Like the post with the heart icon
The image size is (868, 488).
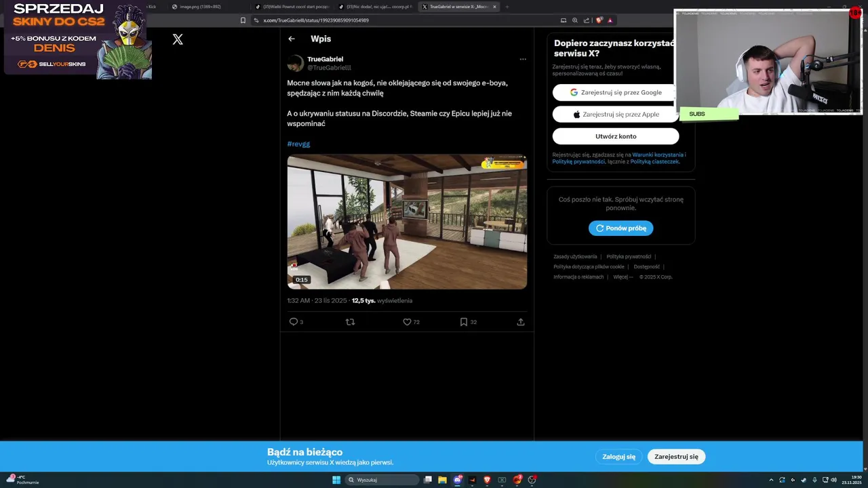407,322
